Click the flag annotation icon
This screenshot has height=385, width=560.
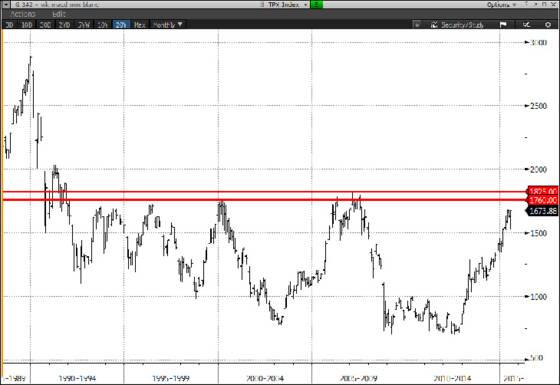503,25
